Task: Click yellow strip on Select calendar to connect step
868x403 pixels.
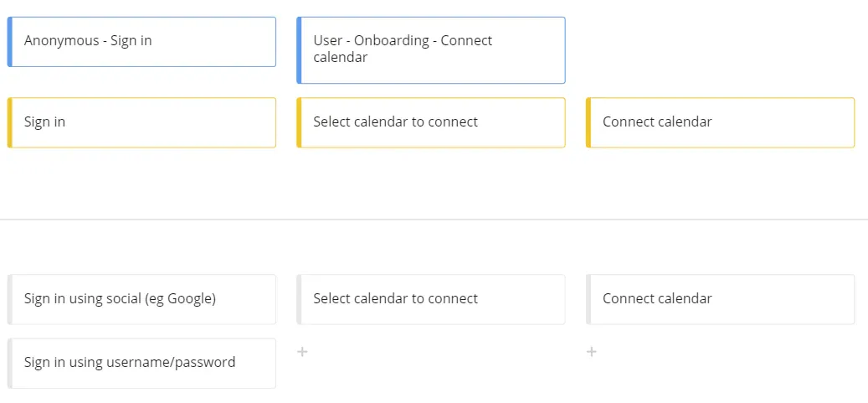Action: [x=299, y=122]
